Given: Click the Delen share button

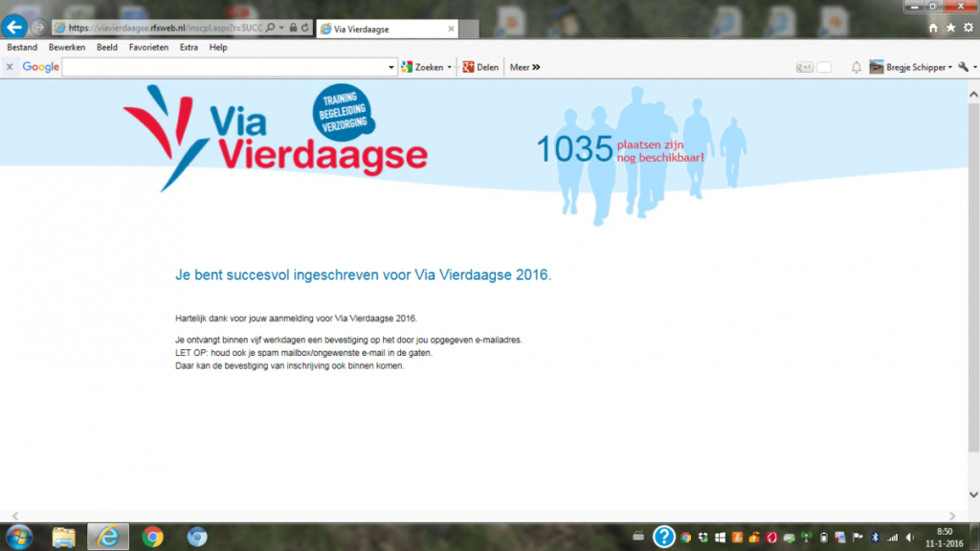Looking at the screenshot, I should click(480, 67).
